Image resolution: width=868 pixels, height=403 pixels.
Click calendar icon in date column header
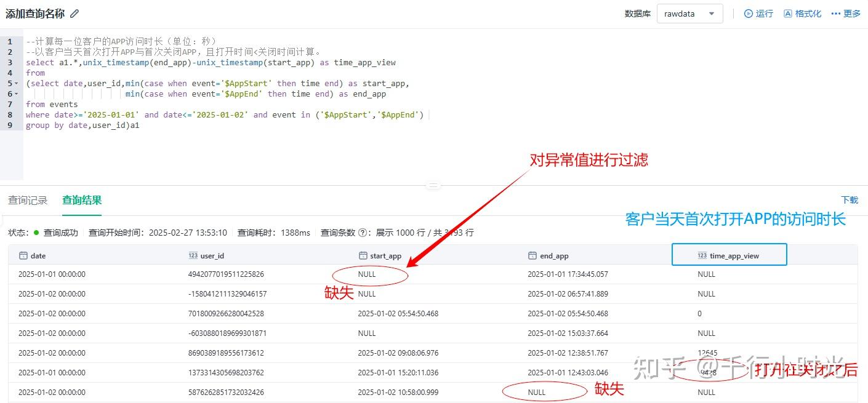pos(23,255)
